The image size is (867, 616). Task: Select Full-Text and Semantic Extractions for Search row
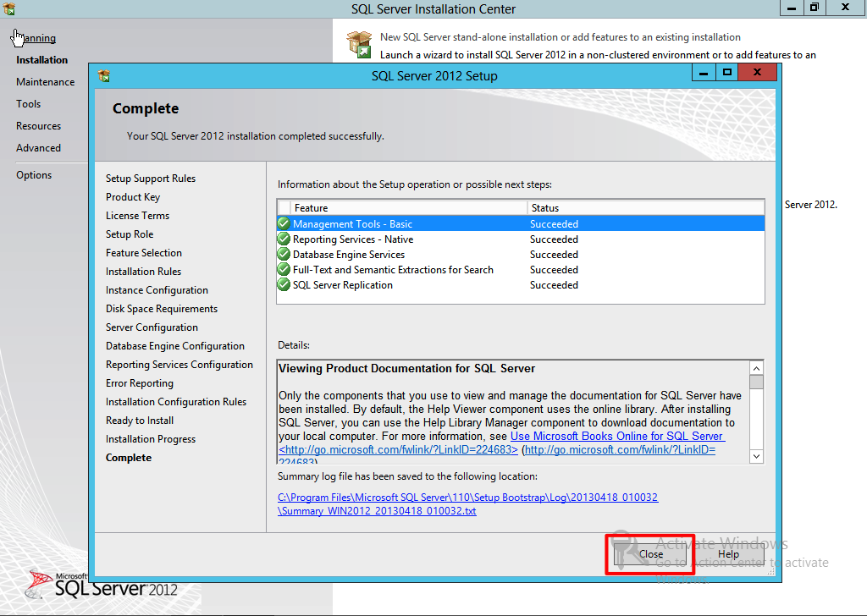pyautogui.click(x=521, y=270)
